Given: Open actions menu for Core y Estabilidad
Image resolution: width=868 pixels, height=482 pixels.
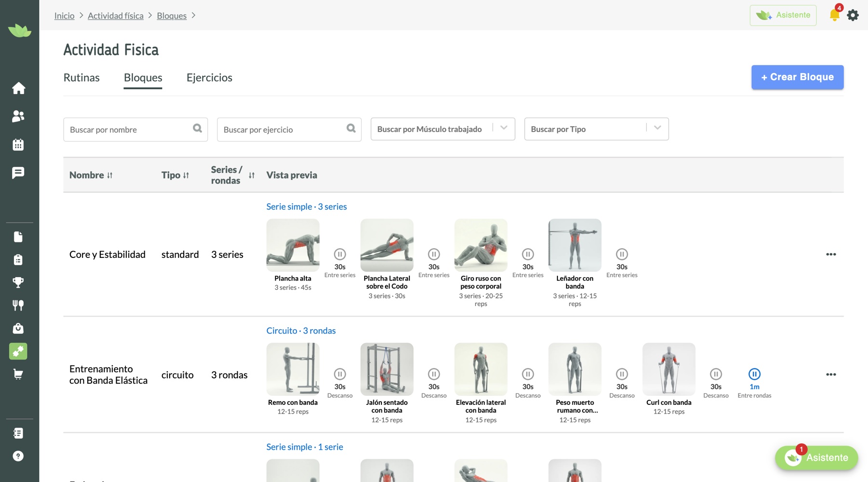Looking at the screenshot, I should (831, 254).
